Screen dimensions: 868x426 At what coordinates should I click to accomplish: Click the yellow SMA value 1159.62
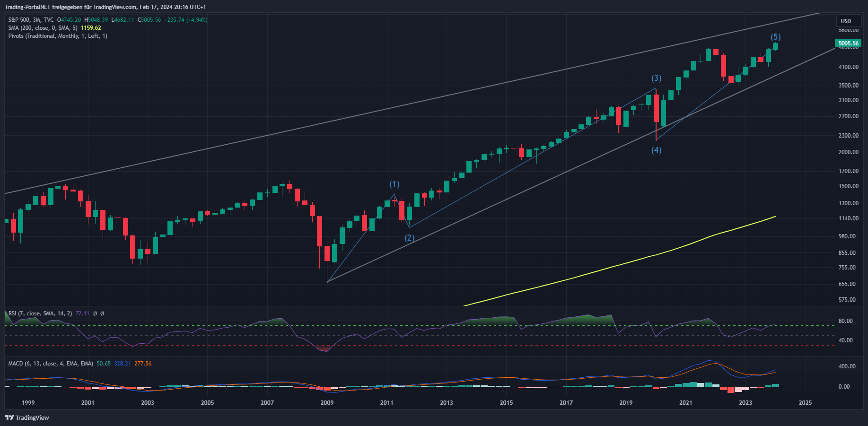click(91, 28)
